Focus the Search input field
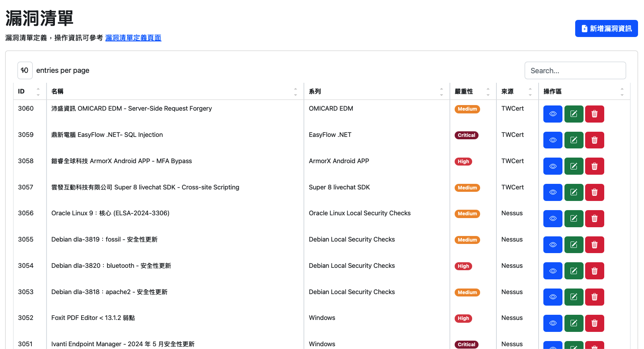 575,70
